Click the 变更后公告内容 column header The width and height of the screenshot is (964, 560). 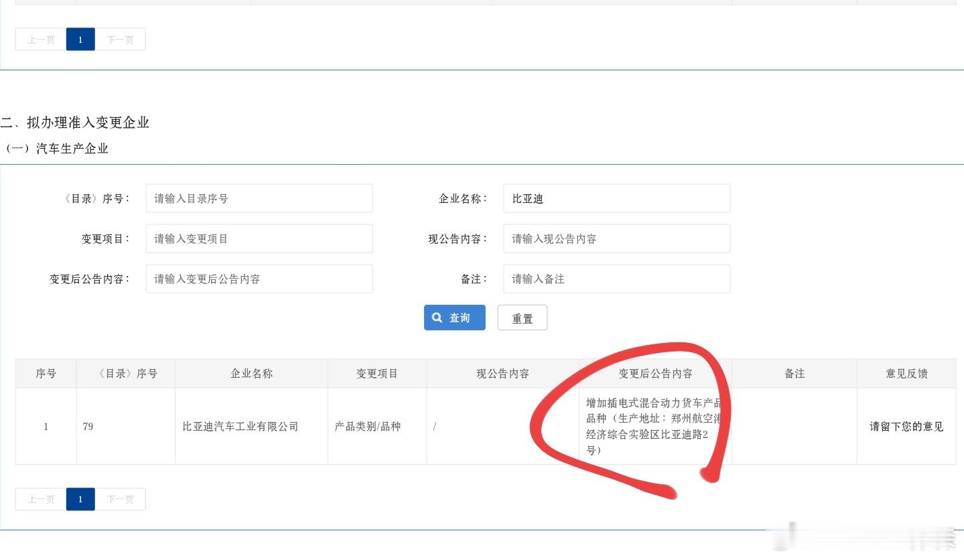coord(655,373)
